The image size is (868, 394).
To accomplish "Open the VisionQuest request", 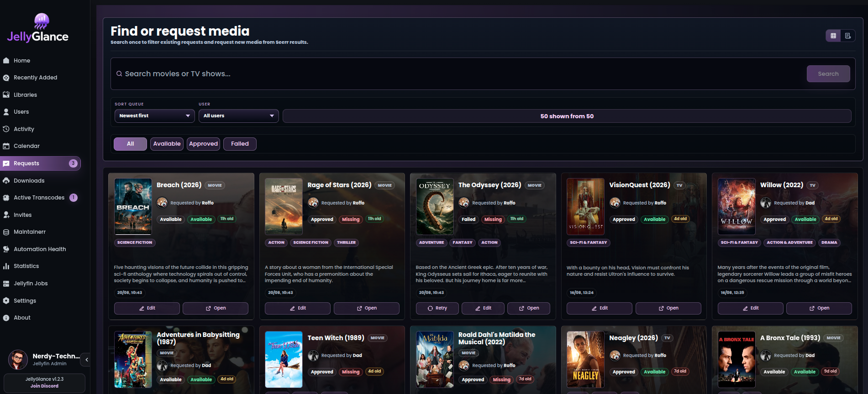I will [x=668, y=308].
